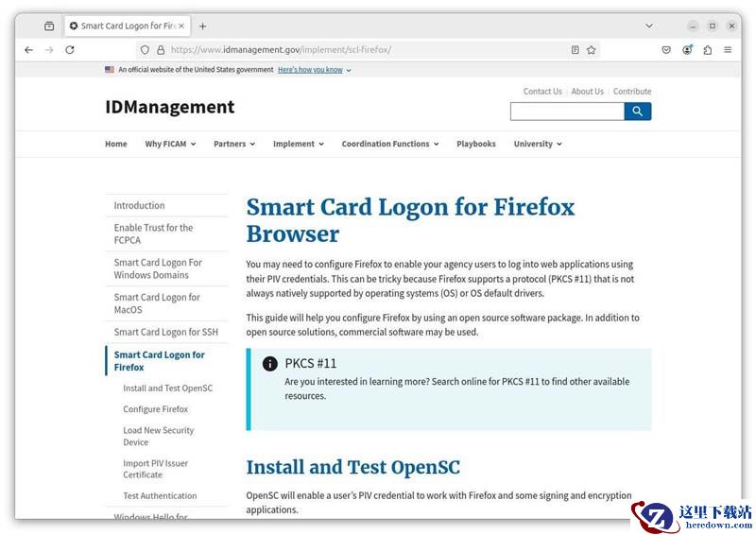The height and width of the screenshot is (535, 756).
Task: Open the list all tabs chevron
Action: point(649,26)
